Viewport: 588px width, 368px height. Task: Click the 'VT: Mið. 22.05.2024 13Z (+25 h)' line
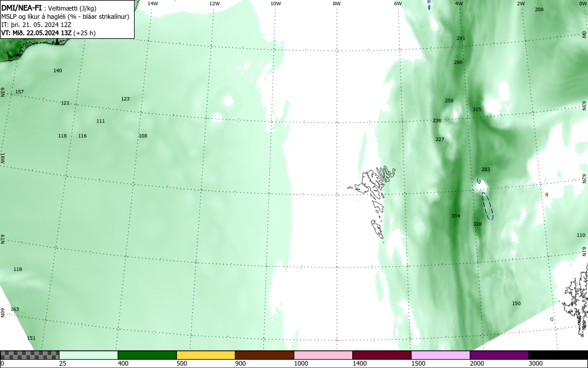click(48, 33)
